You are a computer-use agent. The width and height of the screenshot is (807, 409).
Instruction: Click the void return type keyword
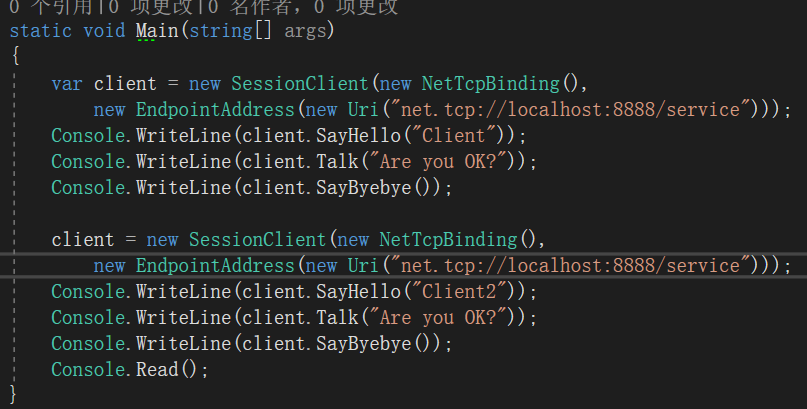[104, 30]
